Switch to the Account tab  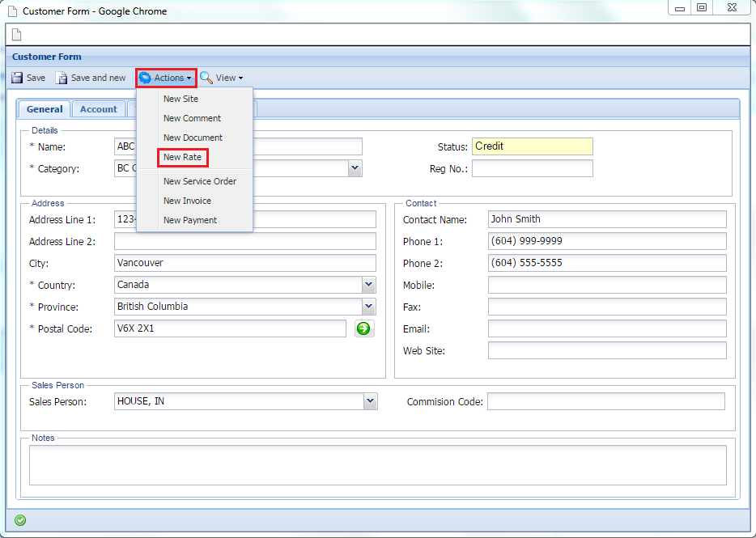99,109
